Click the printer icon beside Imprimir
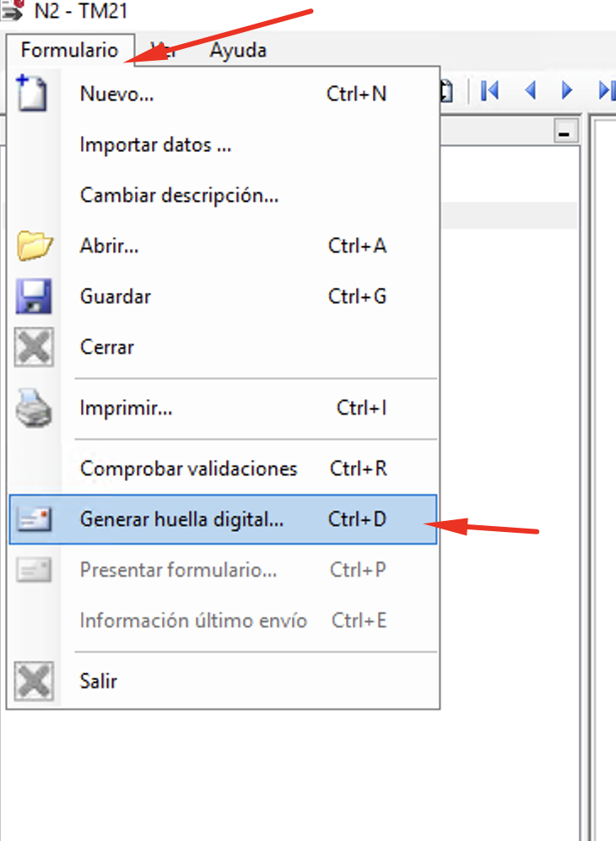Image resolution: width=616 pixels, height=841 pixels. [x=34, y=409]
